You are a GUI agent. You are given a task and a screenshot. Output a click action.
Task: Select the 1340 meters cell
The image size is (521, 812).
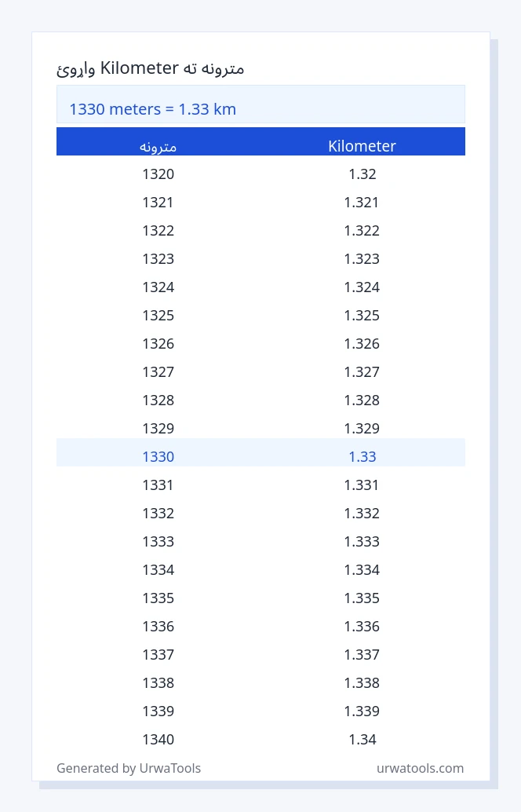pos(158,739)
